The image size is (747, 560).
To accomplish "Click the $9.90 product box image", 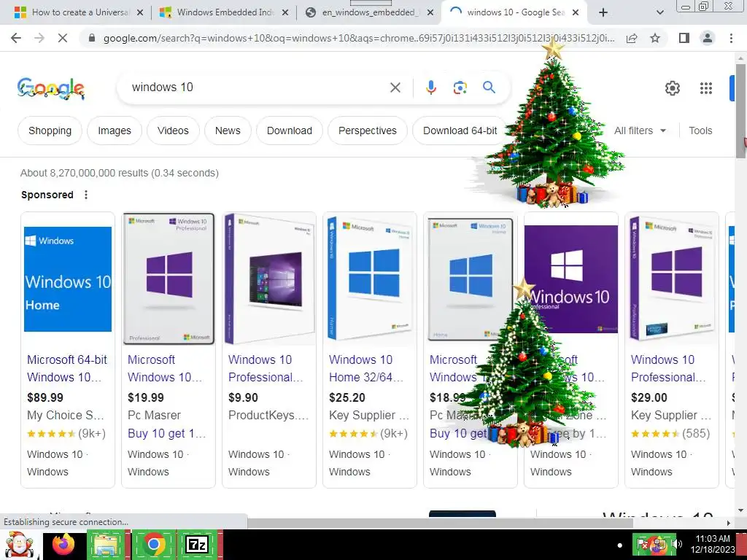I will click(269, 279).
